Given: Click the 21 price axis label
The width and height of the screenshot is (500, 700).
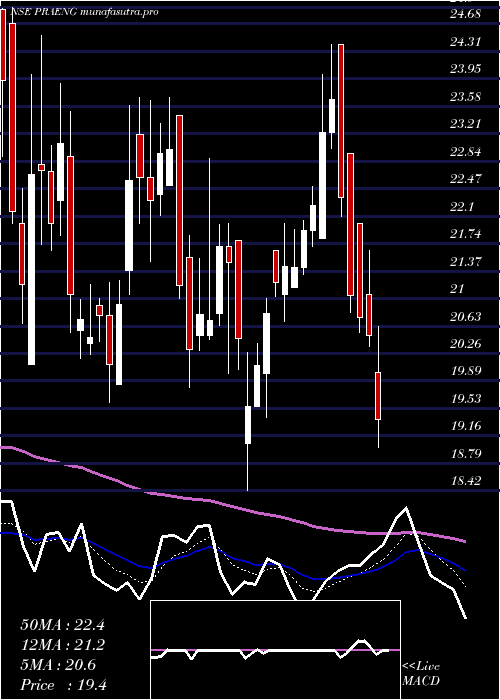Looking at the screenshot, I should point(458,289).
